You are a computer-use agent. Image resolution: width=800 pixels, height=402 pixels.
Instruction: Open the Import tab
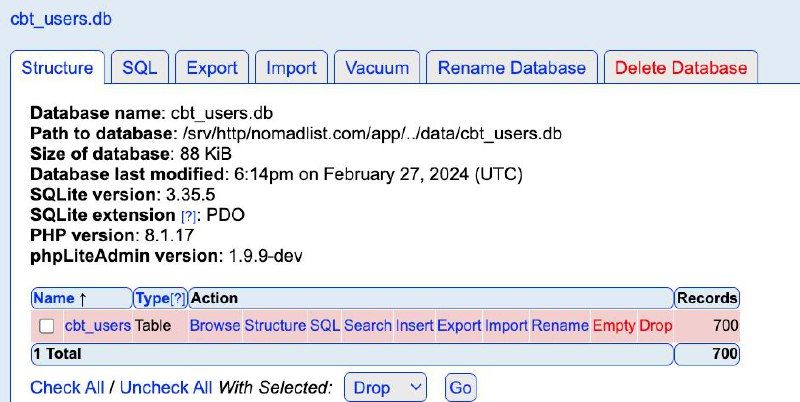[x=291, y=68]
